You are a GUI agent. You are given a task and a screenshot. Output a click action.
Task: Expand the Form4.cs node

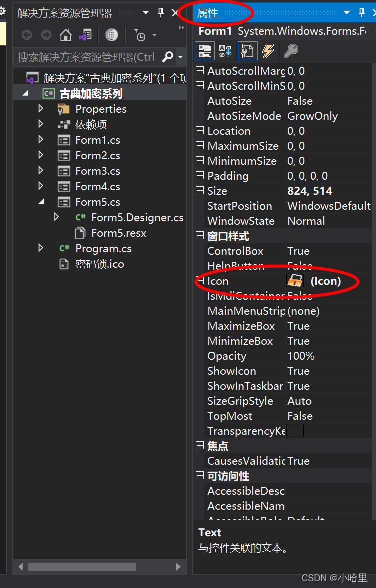(x=41, y=186)
